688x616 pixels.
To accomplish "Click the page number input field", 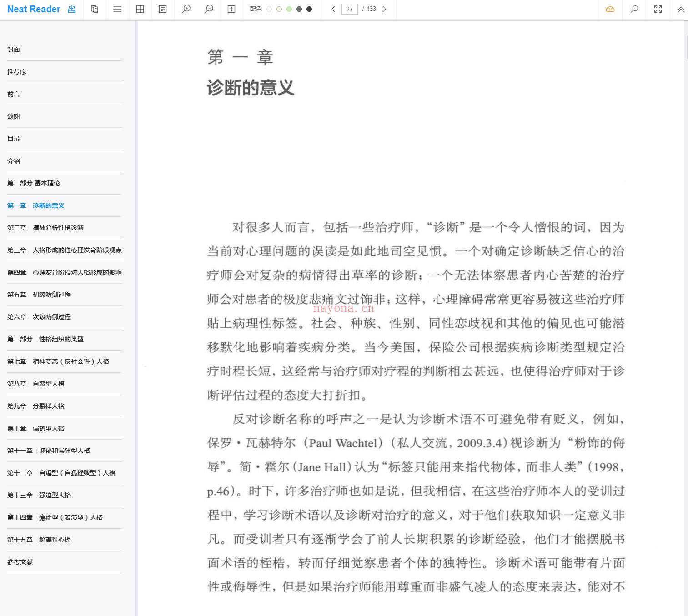I will pyautogui.click(x=349, y=9).
